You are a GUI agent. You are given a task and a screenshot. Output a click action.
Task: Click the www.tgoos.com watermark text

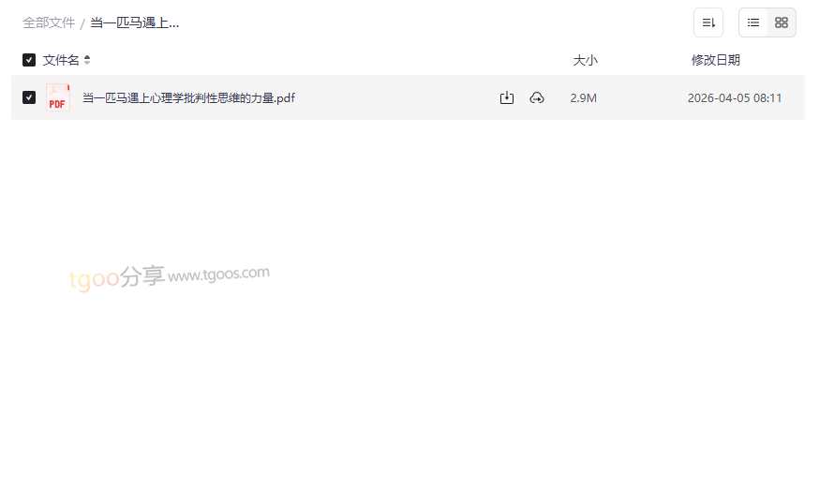(x=218, y=274)
